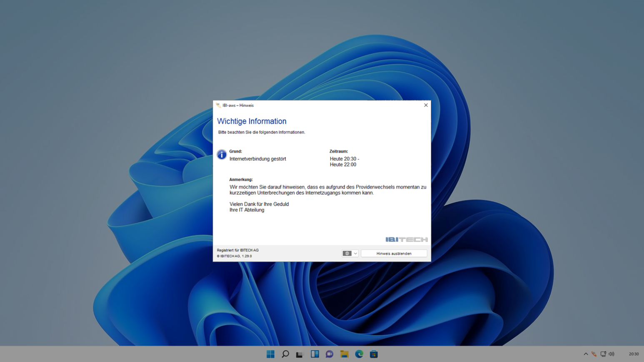Click the Registriert für IBITECH AG text

pos(237,250)
